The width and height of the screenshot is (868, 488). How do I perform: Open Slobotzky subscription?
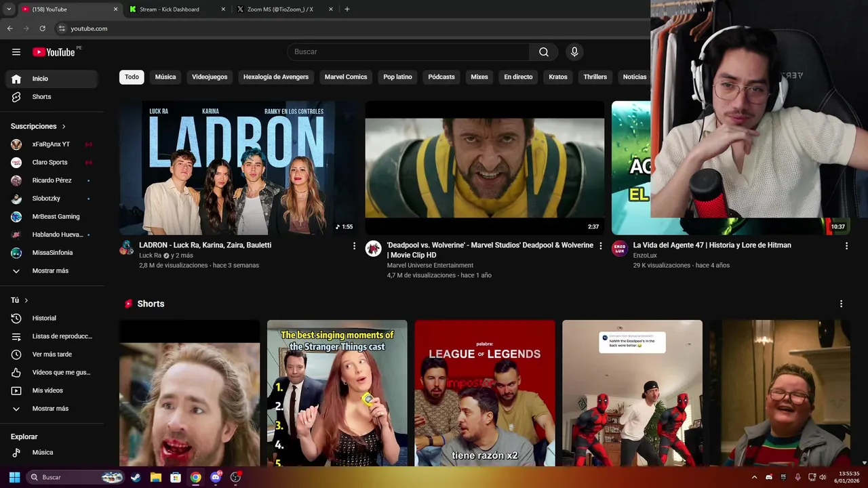click(x=52, y=199)
